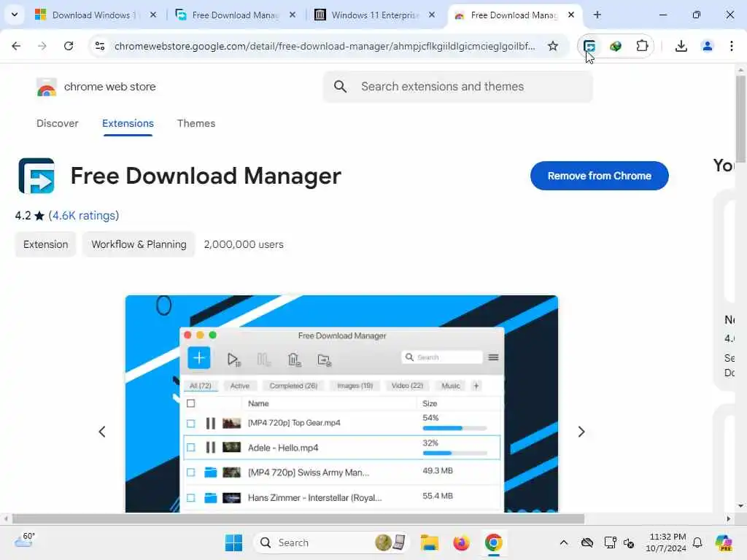Click the Free Download Manager logo icon
747x560 pixels.
click(x=36, y=176)
